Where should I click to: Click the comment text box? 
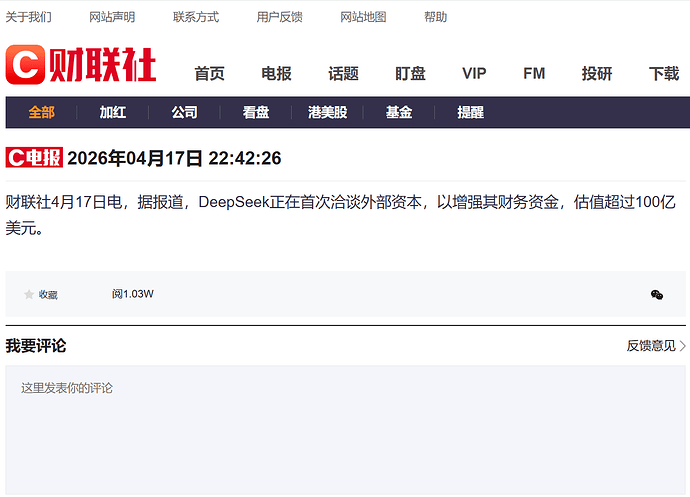click(345, 430)
